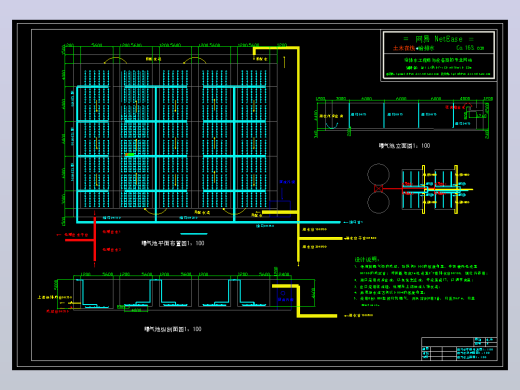The width and height of the screenshot is (520, 390).
Task: Pick the red valve symbol between the two circles
Action: (378, 189)
